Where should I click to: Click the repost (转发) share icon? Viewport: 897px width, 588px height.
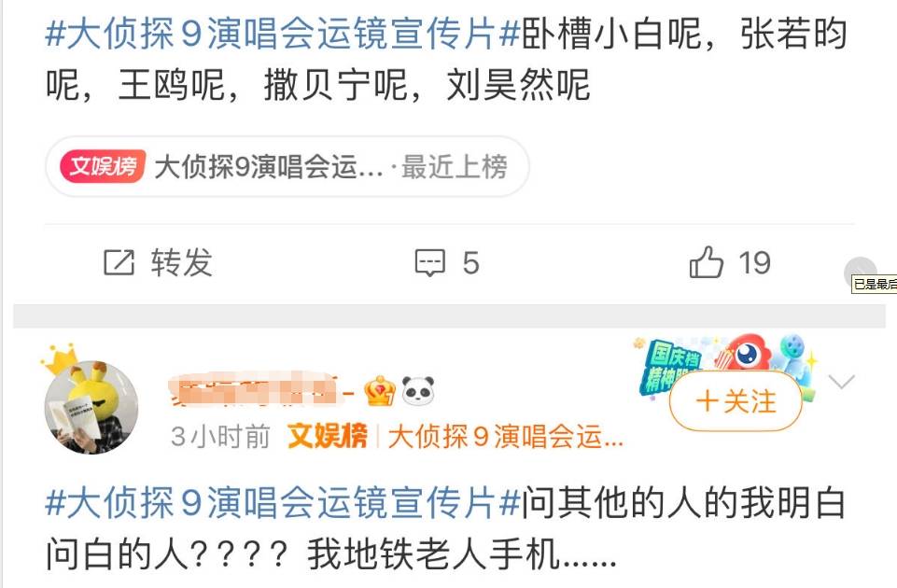click(119, 262)
